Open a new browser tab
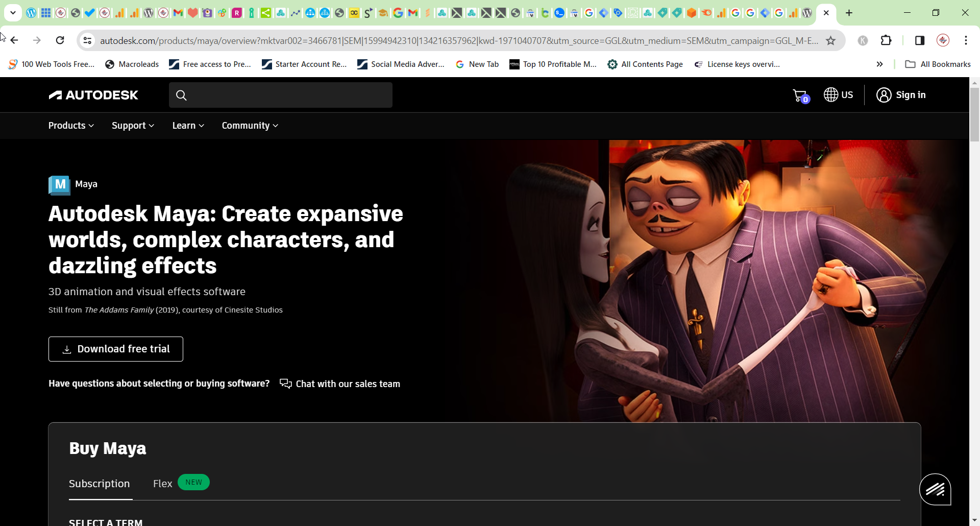Image resolution: width=980 pixels, height=526 pixels. coord(849,13)
